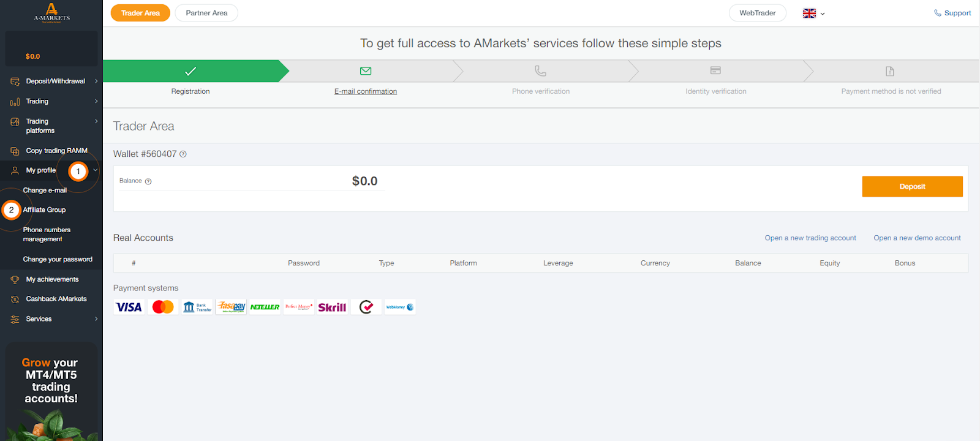The width and height of the screenshot is (980, 441).
Task: Click the orange Deposit button
Action: click(x=913, y=187)
